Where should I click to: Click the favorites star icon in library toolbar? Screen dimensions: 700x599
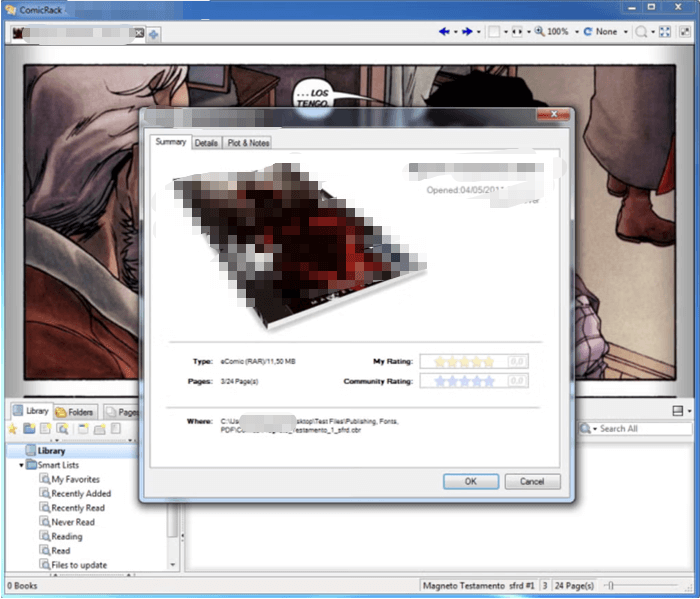coord(13,429)
